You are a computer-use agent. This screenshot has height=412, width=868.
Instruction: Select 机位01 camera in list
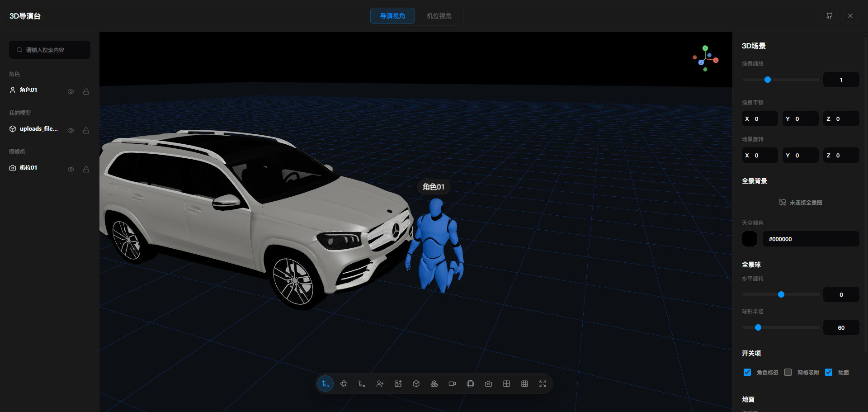tap(28, 168)
